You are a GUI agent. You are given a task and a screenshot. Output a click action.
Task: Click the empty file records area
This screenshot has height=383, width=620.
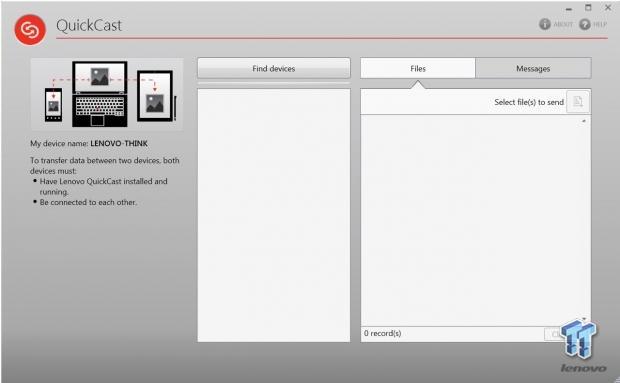pyautogui.click(x=472, y=221)
